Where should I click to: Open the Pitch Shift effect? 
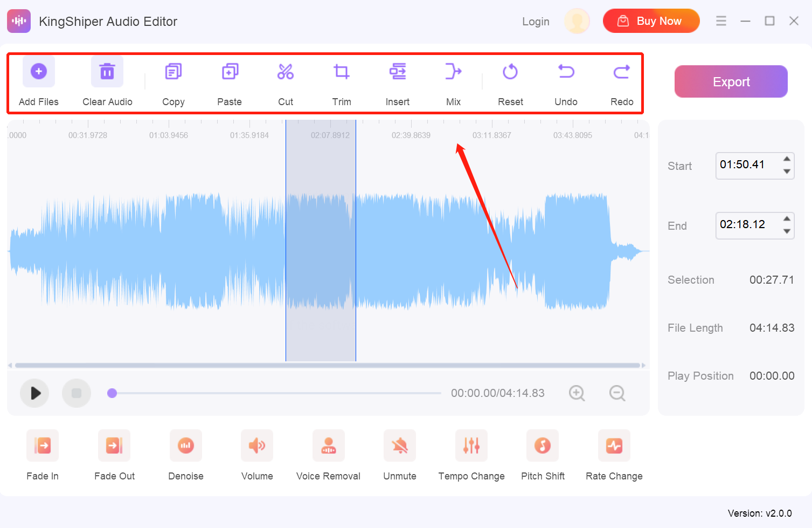click(543, 445)
